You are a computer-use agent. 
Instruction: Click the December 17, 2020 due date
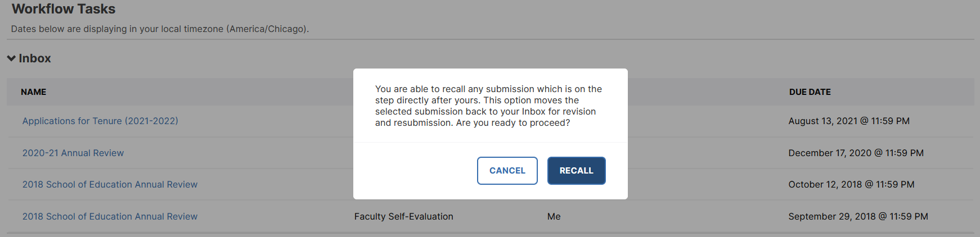(856, 153)
